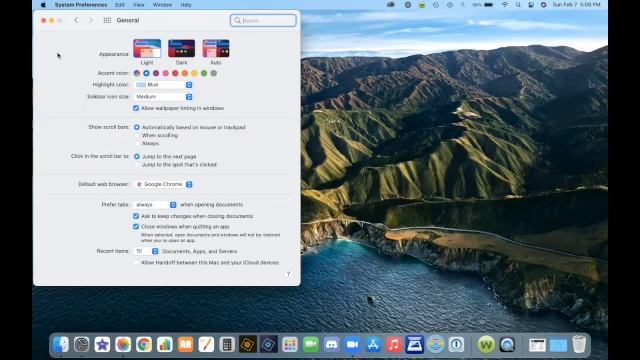This screenshot has height=360, width=640.
Task: Choose the blue accent color
Action: coord(146,73)
